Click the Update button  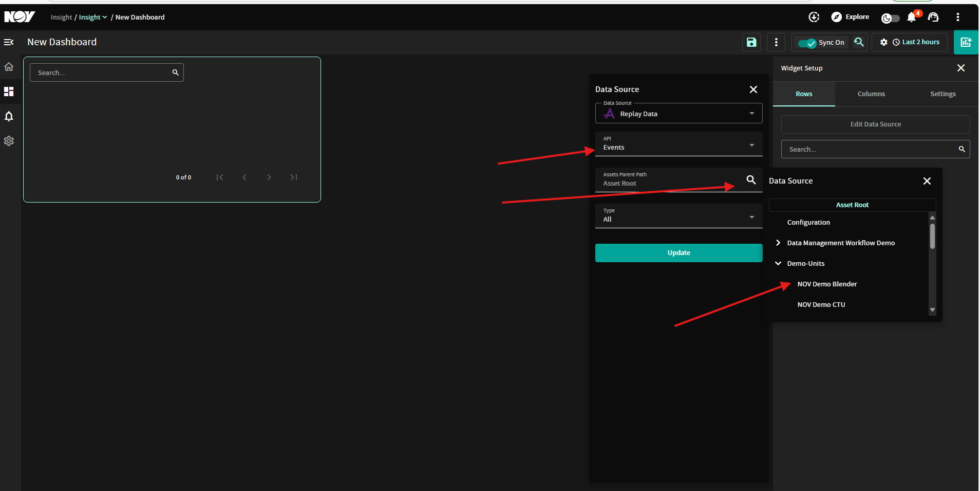tap(679, 253)
